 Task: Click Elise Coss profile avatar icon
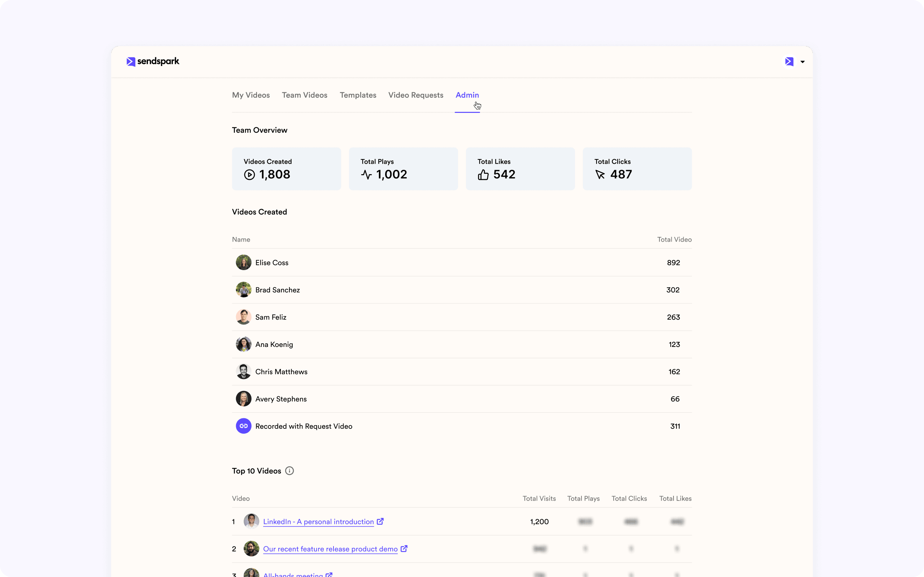[243, 262]
